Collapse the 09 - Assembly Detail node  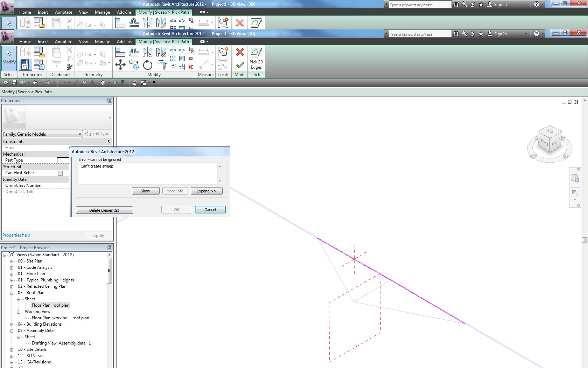12,330
